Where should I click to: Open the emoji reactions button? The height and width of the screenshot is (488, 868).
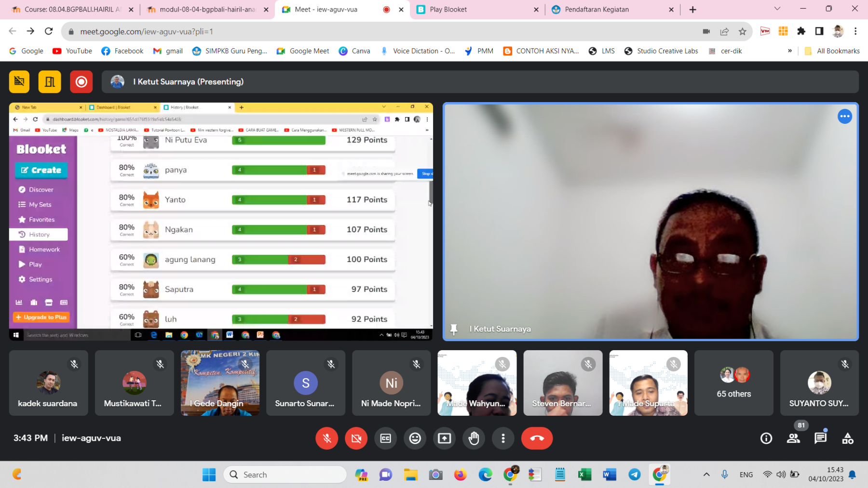(415, 438)
